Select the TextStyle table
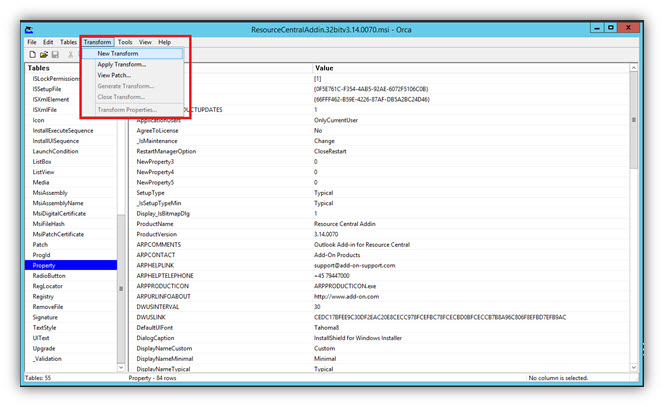 (44, 327)
